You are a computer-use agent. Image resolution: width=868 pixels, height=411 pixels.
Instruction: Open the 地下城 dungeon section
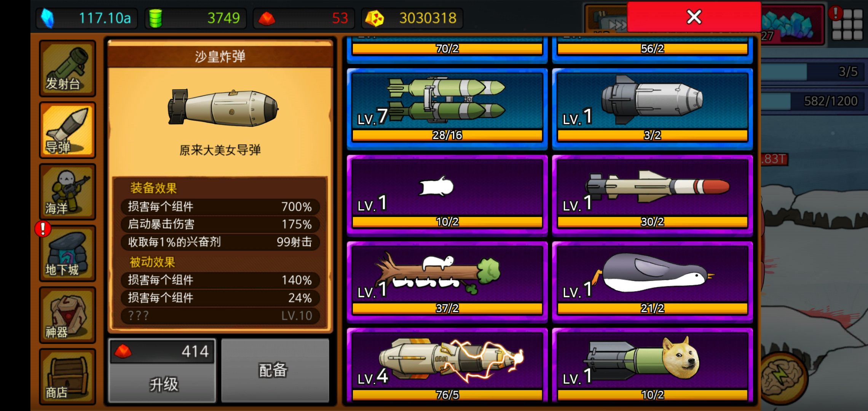67,253
